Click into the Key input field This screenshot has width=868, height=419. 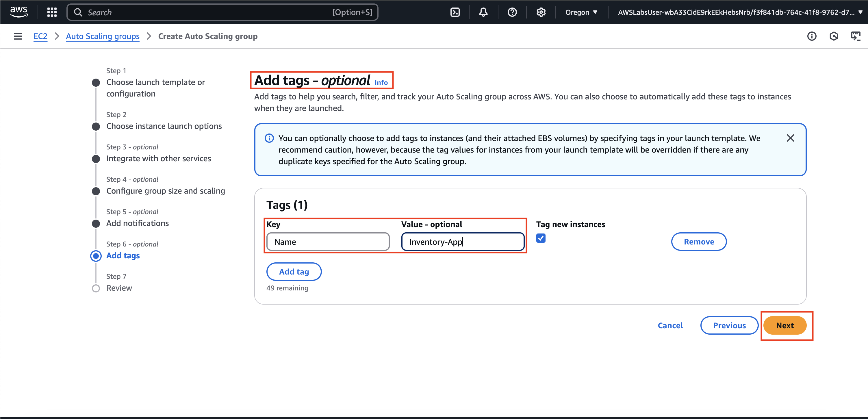[x=327, y=242]
